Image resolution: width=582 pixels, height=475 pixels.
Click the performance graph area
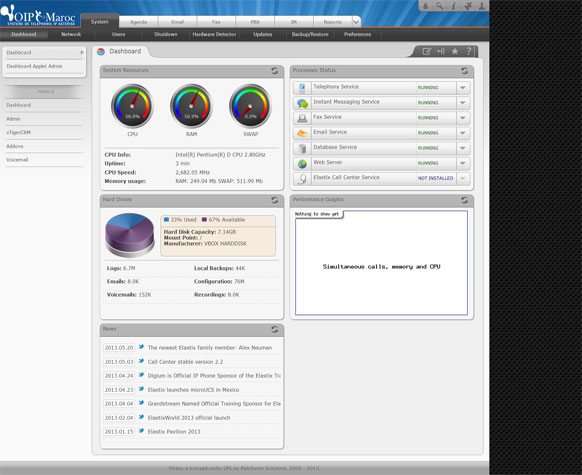pyautogui.click(x=381, y=263)
